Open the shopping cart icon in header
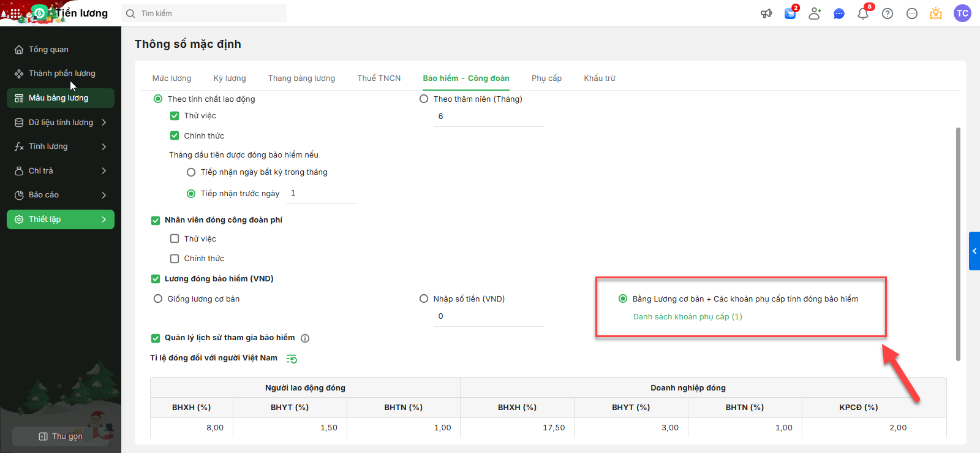 click(x=790, y=13)
